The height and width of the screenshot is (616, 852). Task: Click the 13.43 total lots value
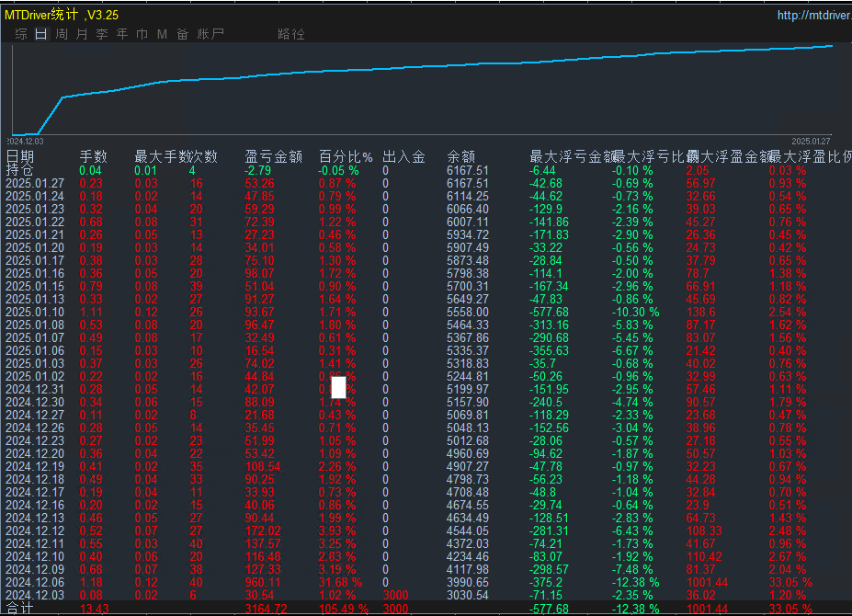(x=94, y=609)
